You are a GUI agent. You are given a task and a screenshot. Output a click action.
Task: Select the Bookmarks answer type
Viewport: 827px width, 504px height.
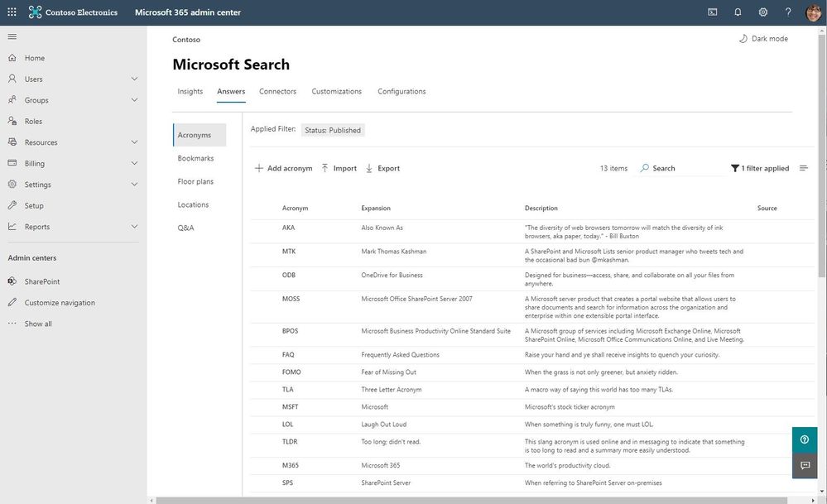(195, 158)
